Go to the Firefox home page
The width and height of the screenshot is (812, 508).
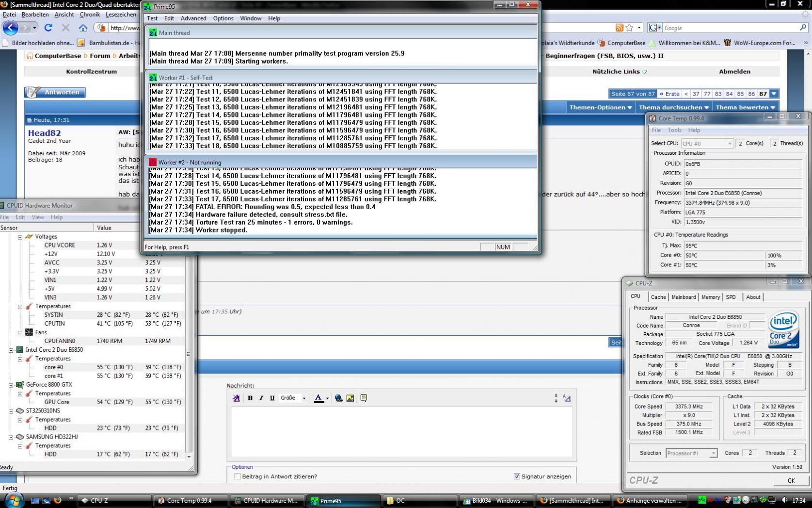[x=83, y=28]
